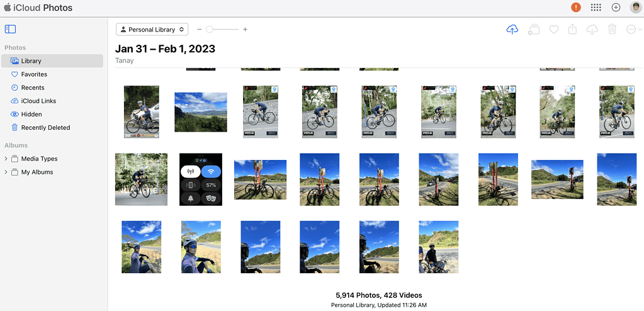Click the Jan 31 – Feb 1, 2023 heading
Screen dimensions: 644x311
[165, 49]
